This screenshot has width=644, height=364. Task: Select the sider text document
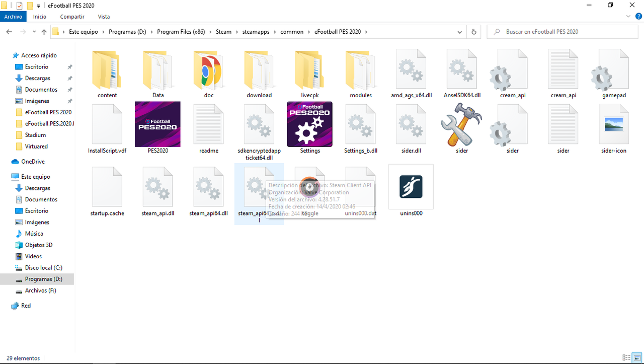563,128
